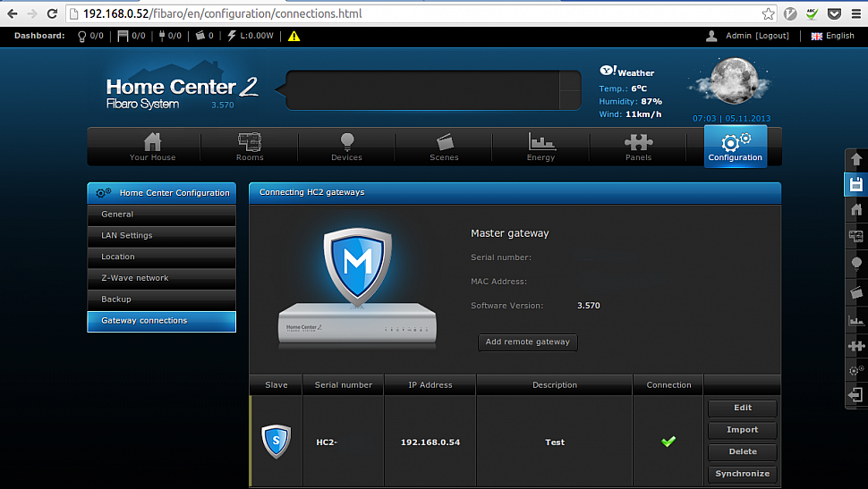
Task: Click the dashboard power lightning icon
Action: (x=232, y=36)
